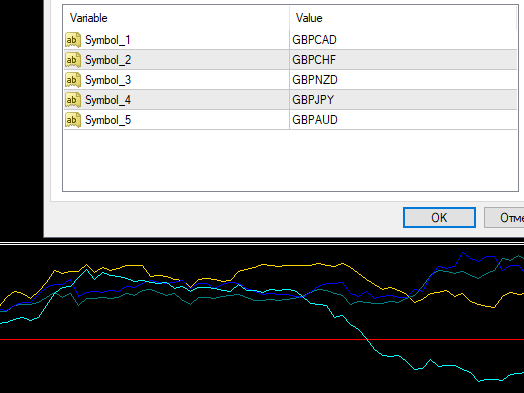Select the Symbol_1 variable name

click(x=108, y=40)
